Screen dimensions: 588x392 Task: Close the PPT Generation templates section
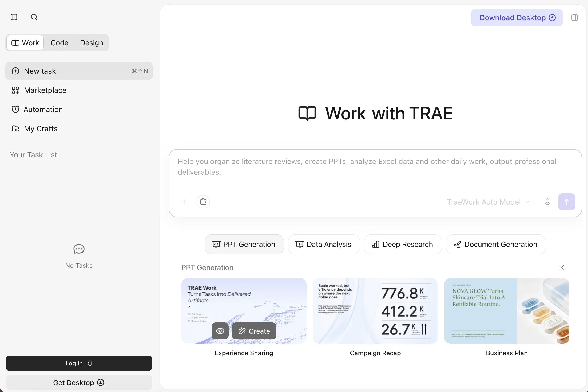[x=562, y=267]
